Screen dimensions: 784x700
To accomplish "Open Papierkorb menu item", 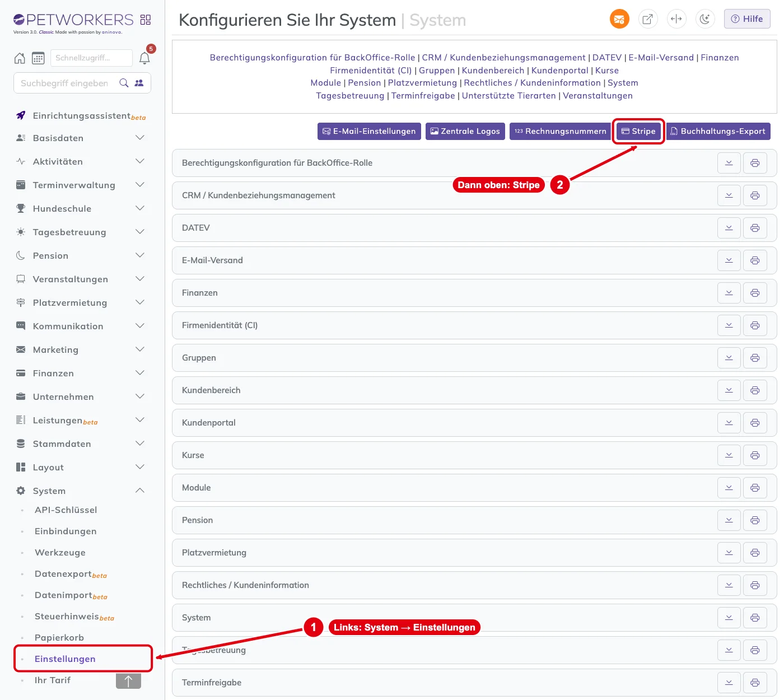I will (59, 638).
